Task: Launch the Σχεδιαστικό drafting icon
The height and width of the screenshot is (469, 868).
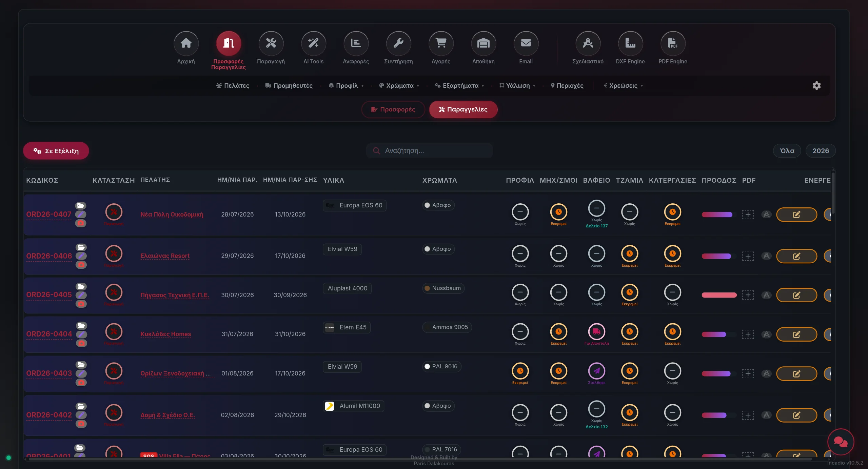Action: [x=588, y=43]
